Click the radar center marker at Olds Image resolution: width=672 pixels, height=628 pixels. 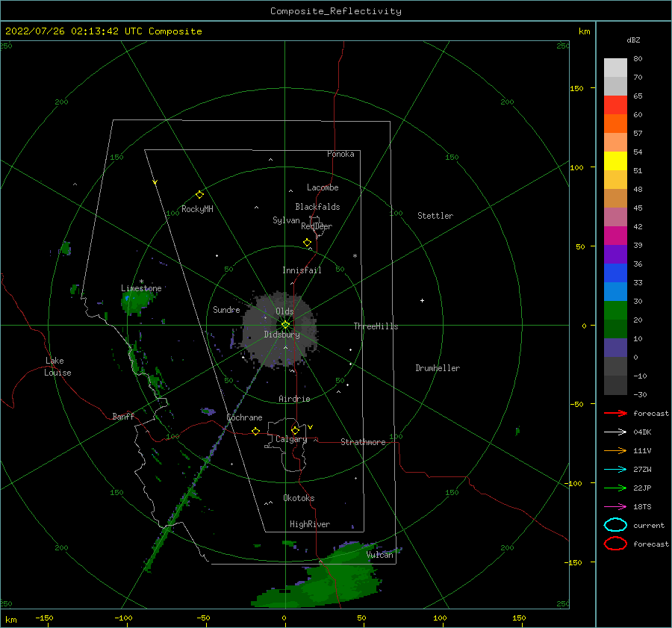(x=285, y=325)
